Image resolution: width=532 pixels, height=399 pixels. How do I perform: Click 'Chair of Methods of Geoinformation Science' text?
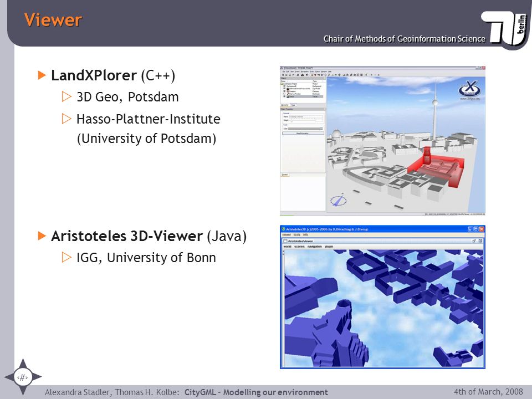point(405,39)
